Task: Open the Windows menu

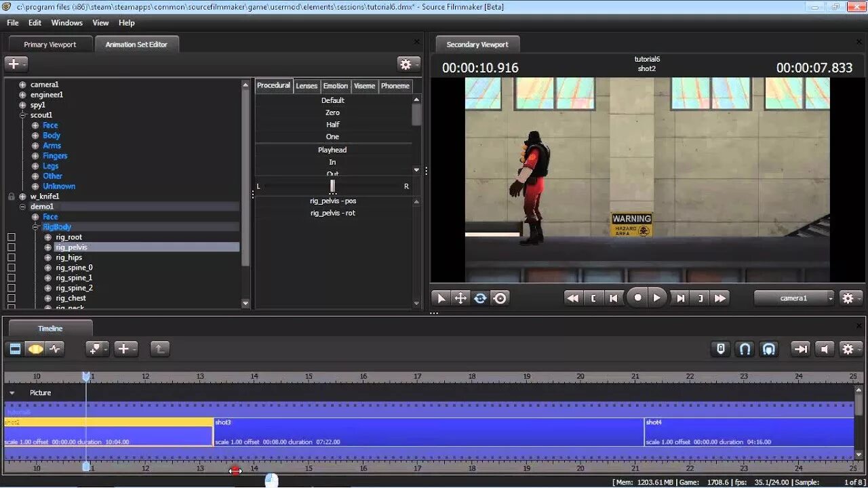Action: coord(66,22)
